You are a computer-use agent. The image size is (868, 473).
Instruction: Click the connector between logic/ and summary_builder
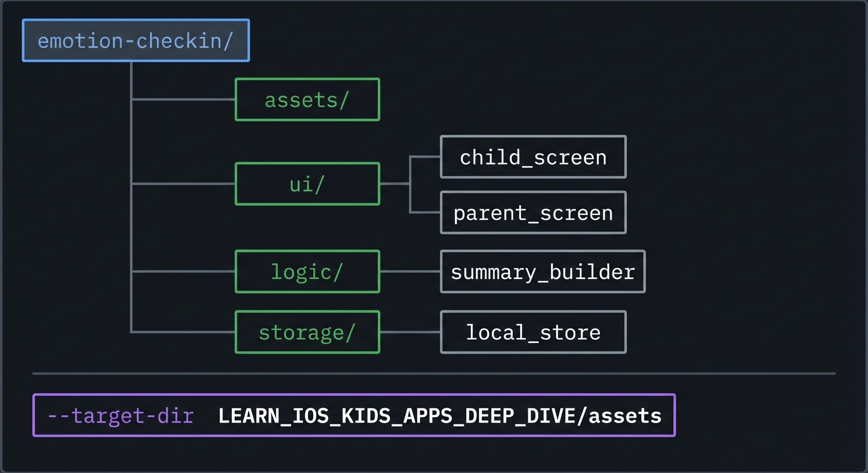point(410,272)
